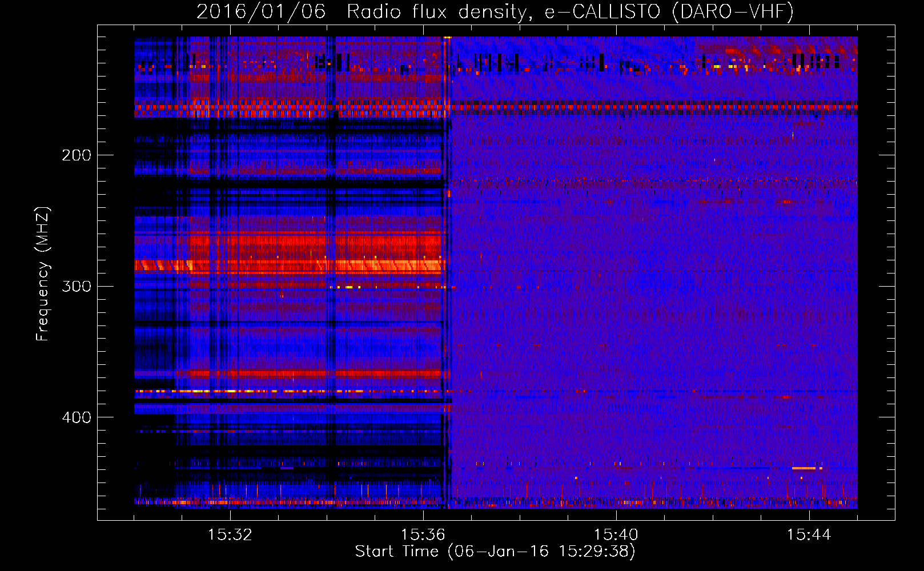Image resolution: width=924 pixels, height=571 pixels.
Task: Click the 15:40 time tick label
Action: [616, 535]
